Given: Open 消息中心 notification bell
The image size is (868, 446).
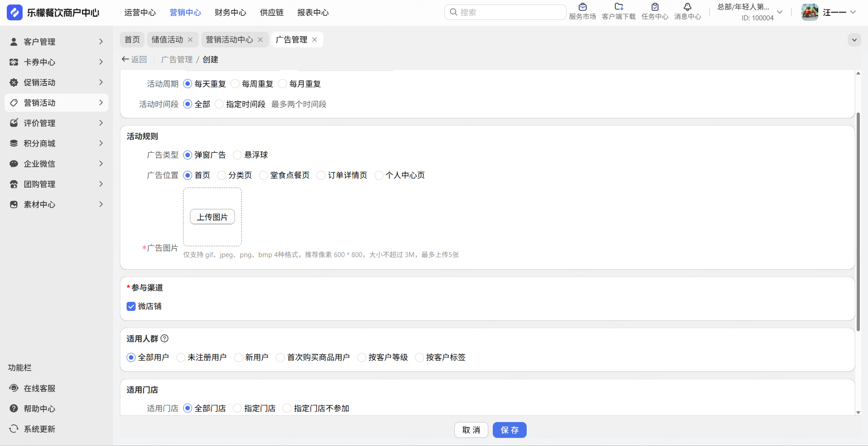Looking at the screenshot, I should click(687, 7).
